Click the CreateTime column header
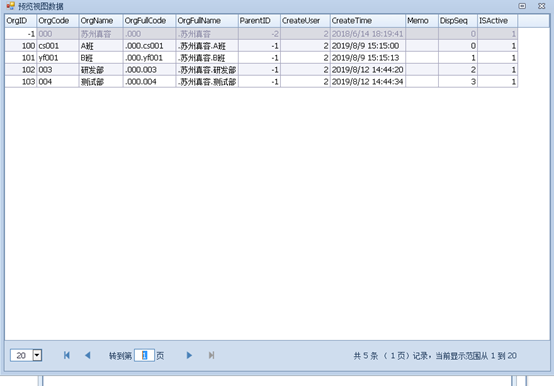This screenshot has height=386, width=554. [x=367, y=21]
